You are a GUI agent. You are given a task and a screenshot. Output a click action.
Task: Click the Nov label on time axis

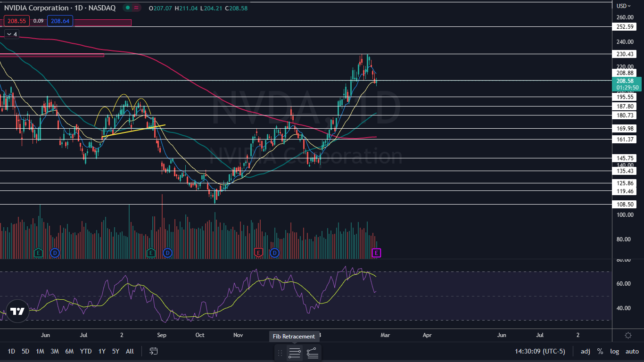point(238,335)
